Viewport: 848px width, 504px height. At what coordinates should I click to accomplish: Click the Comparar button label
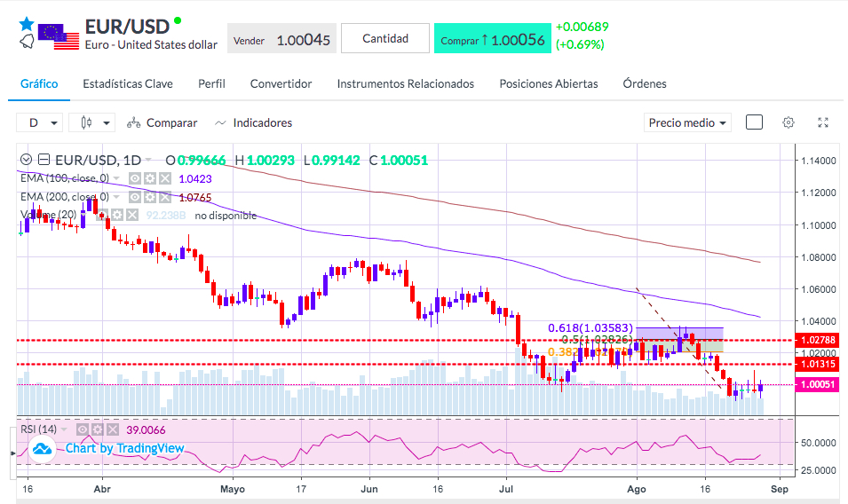pyautogui.click(x=172, y=123)
